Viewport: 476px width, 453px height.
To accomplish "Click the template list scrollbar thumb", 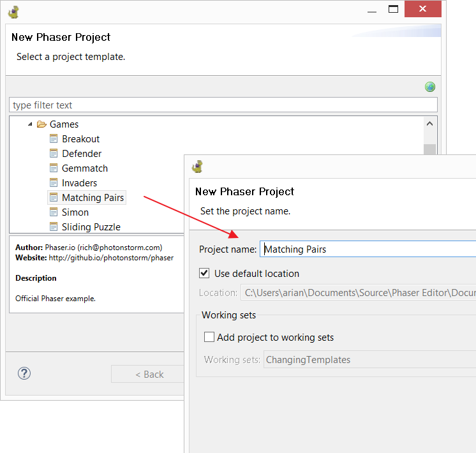I will click(x=429, y=149).
